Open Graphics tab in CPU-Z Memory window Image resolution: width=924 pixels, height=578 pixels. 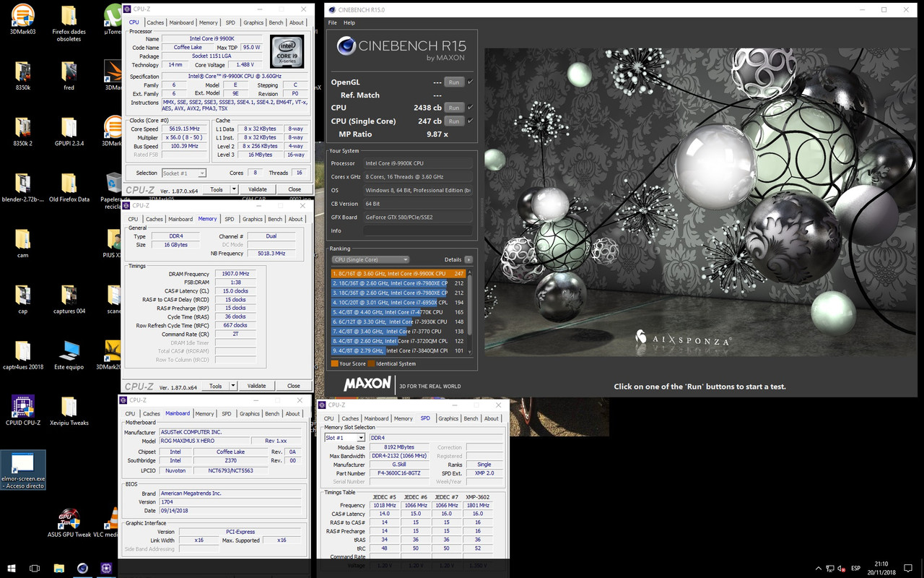[253, 219]
